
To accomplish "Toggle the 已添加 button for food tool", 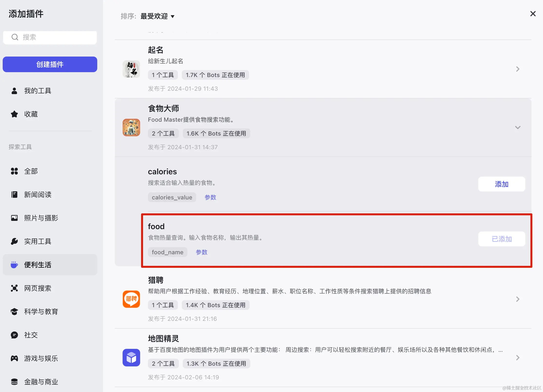I will [502, 239].
